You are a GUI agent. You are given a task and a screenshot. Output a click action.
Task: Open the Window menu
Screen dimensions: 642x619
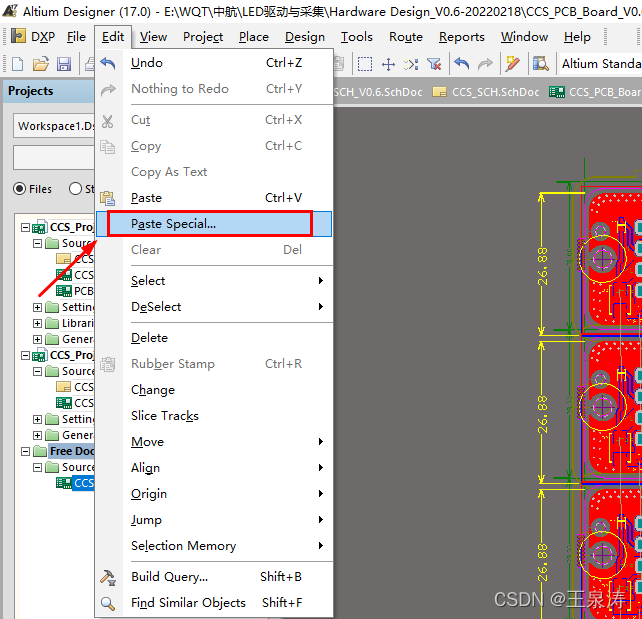click(x=524, y=37)
